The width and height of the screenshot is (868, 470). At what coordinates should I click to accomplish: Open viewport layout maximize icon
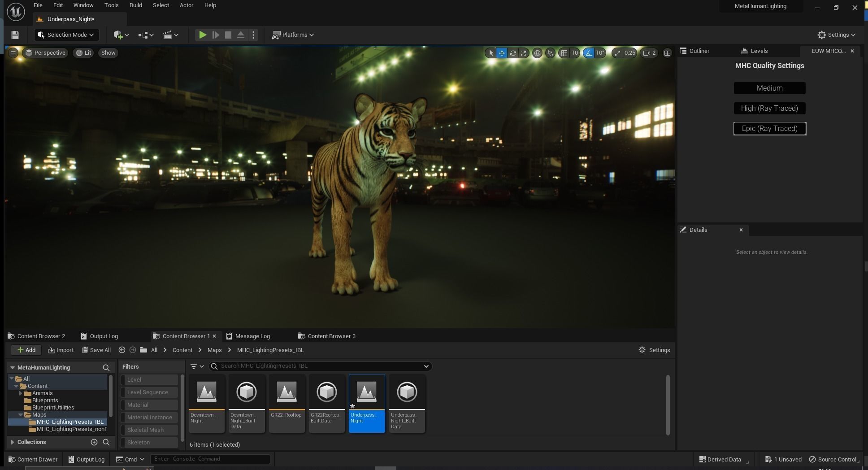(x=667, y=53)
